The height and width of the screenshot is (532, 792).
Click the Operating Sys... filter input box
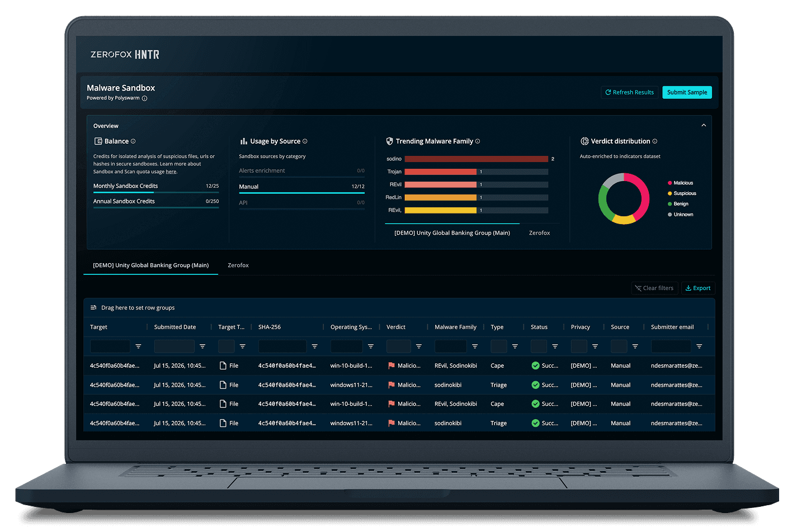point(347,346)
